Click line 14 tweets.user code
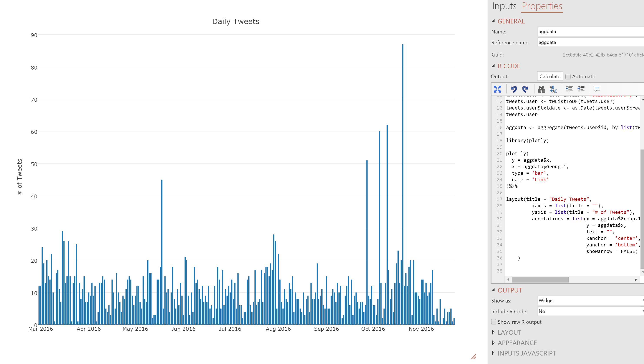The image size is (644, 364). pos(522,115)
